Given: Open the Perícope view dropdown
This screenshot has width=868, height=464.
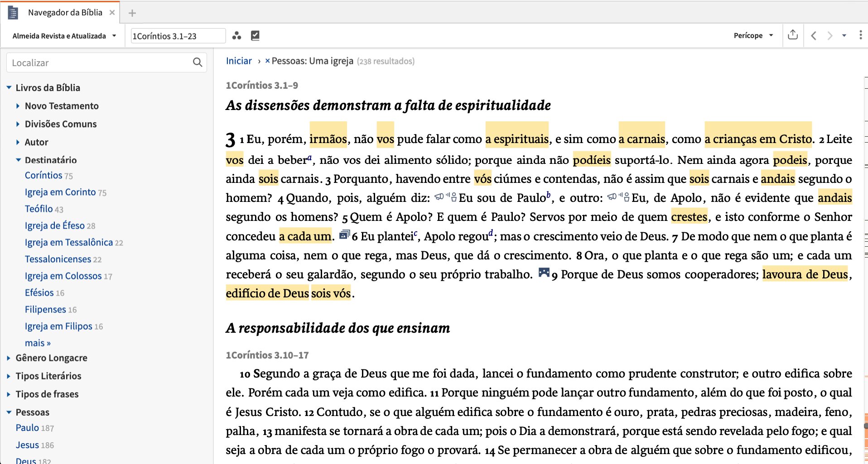Looking at the screenshot, I should [753, 35].
